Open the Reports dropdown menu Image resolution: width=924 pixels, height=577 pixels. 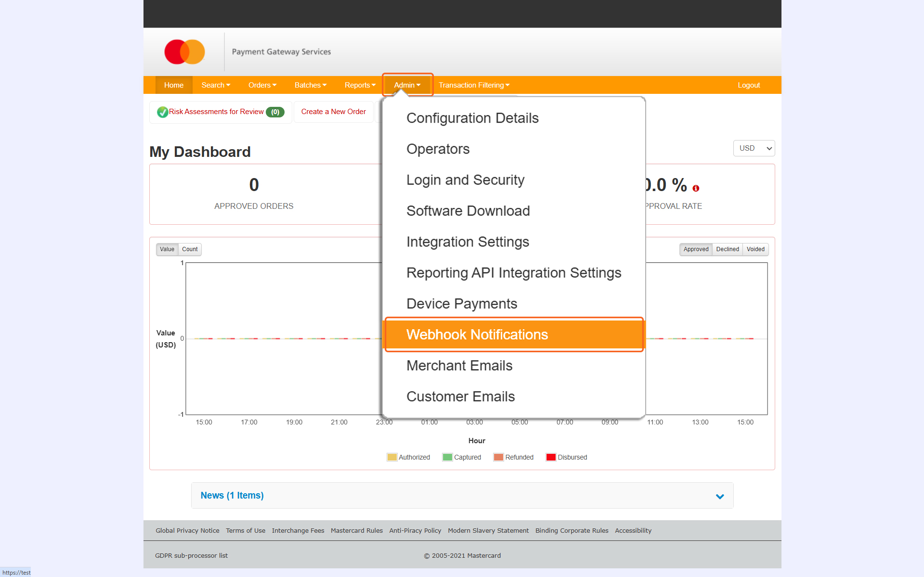[x=360, y=85]
